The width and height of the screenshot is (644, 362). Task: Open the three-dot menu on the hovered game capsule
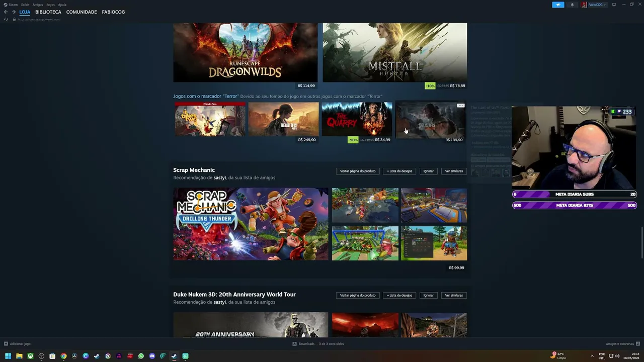click(x=460, y=106)
